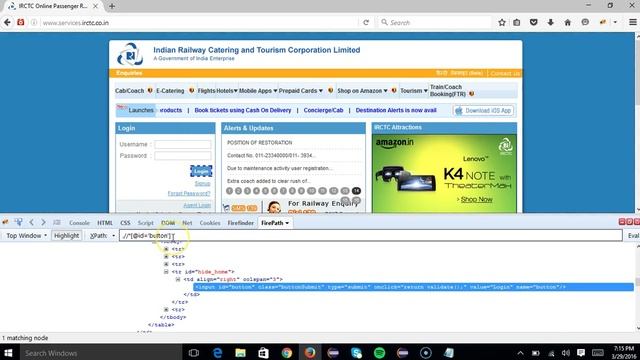The image size is (640, 360).
Task: Open Book tickets using Cash On Delivery link
Action: click(243, 110)
